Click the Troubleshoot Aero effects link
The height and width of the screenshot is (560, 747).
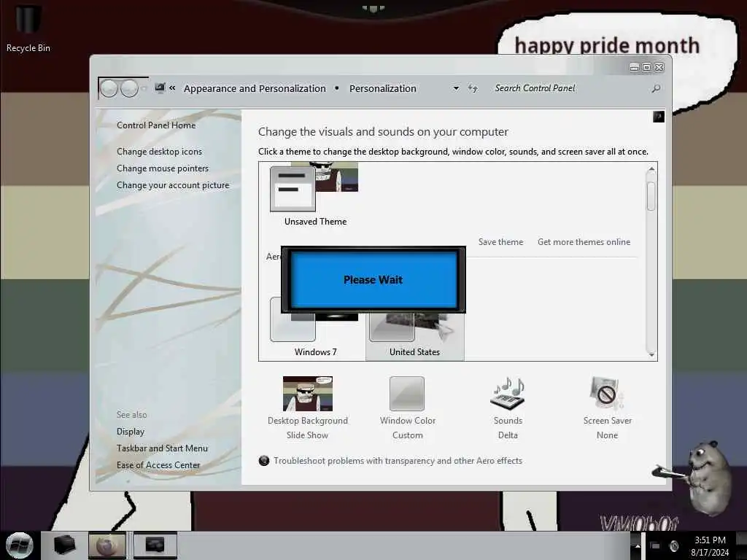coord(398,461)
